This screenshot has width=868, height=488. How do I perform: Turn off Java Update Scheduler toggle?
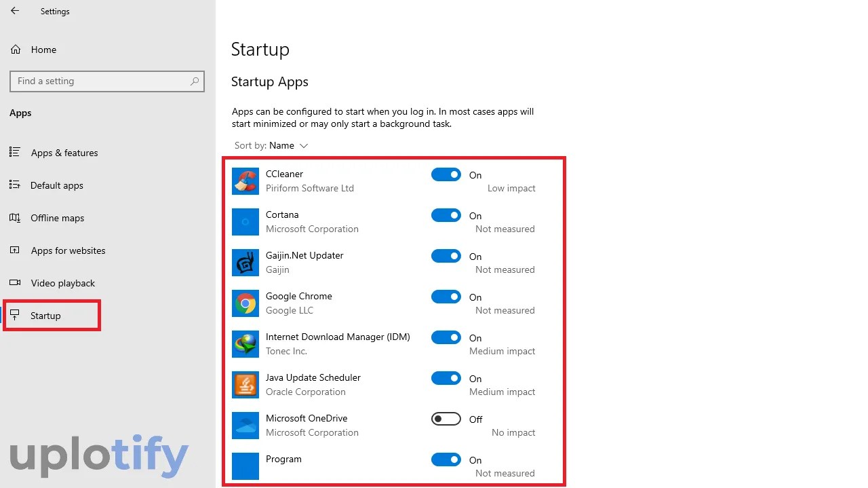(x=446, y=378)
